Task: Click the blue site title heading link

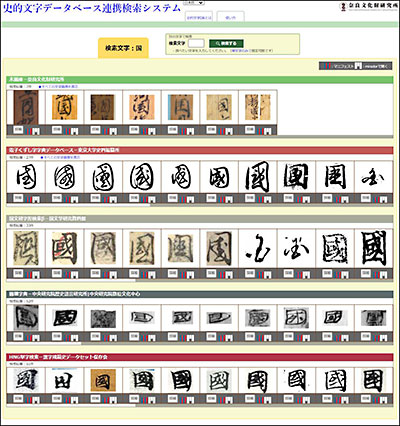Action: [x=92, y=8]
